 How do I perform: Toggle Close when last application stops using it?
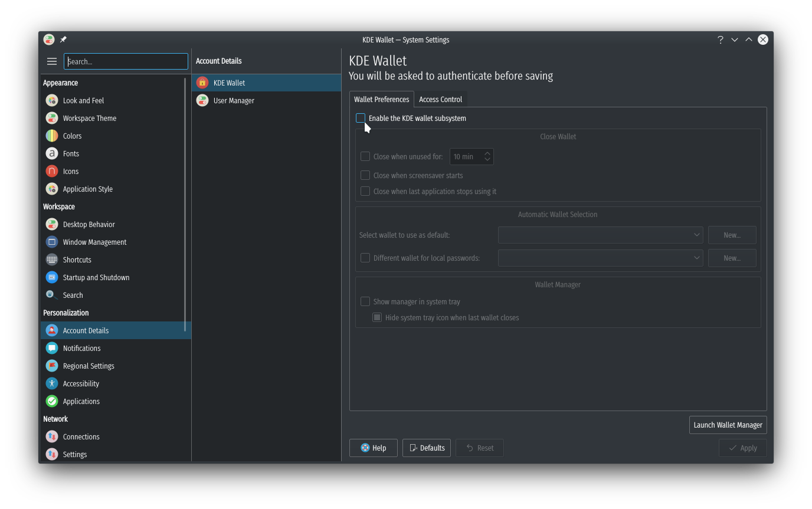365,191
